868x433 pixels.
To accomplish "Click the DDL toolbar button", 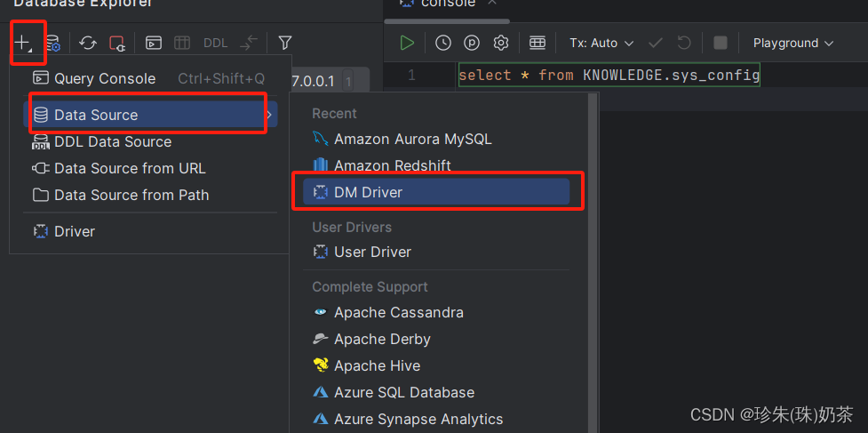I will (215, 43).
